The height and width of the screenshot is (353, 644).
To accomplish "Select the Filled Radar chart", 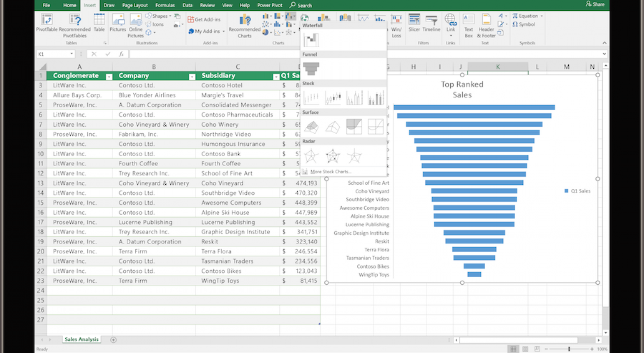I will pyautogui.click(x=354, y=156).
